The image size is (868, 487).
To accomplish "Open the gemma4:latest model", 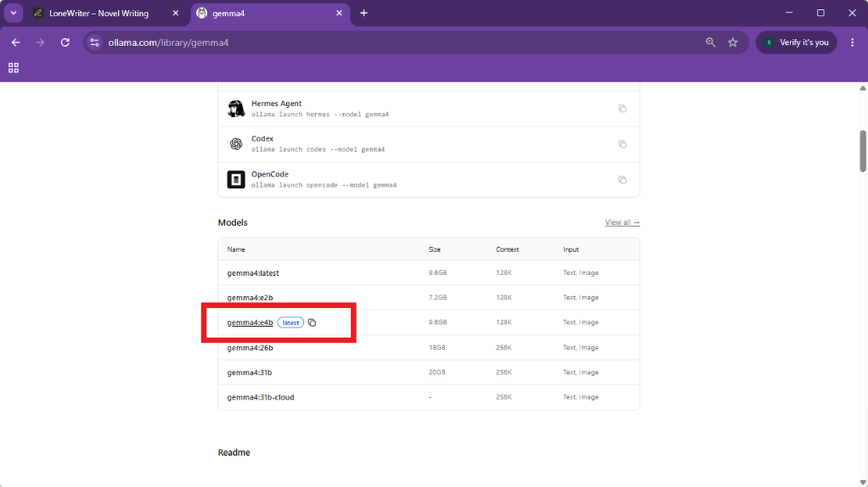I will [253, 273].
